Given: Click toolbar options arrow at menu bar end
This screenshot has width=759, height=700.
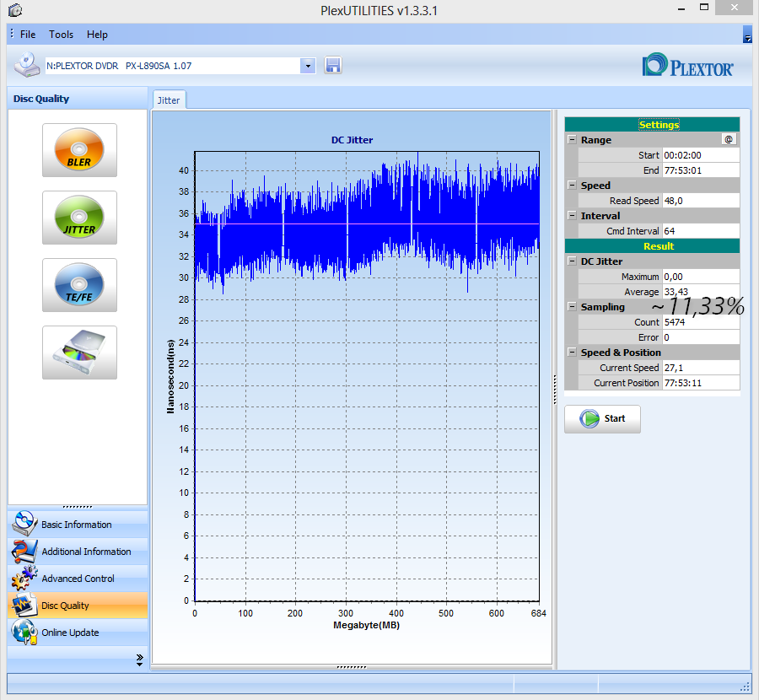Looking at the screenshot, I should pyautogui.click(x=747, y=35).
